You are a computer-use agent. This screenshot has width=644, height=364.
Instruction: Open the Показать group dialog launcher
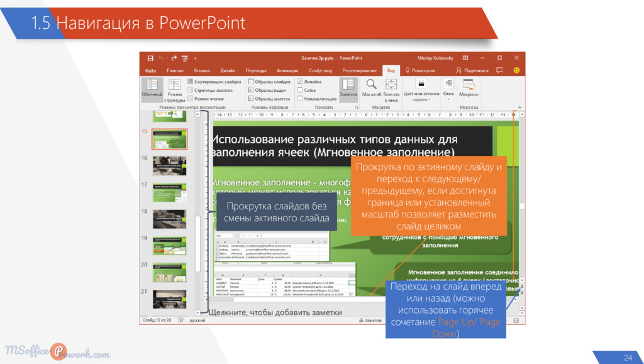click(x=357, y=108)
